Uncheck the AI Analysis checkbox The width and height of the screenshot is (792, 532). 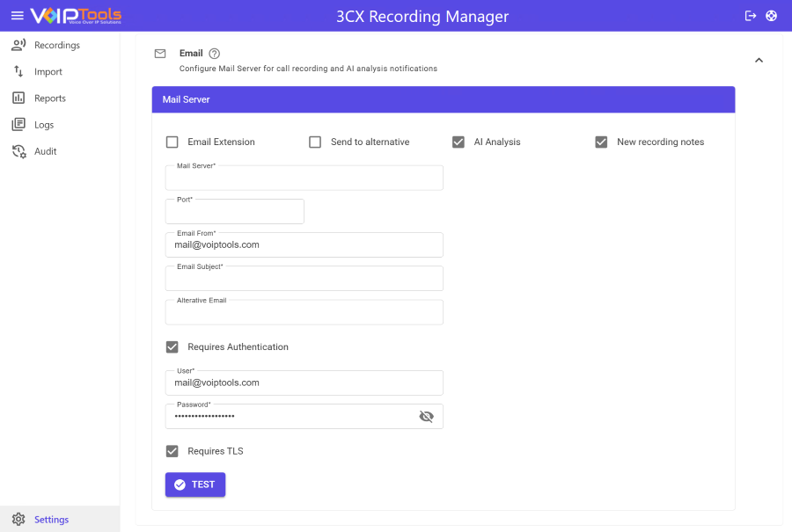pos(458,142)
